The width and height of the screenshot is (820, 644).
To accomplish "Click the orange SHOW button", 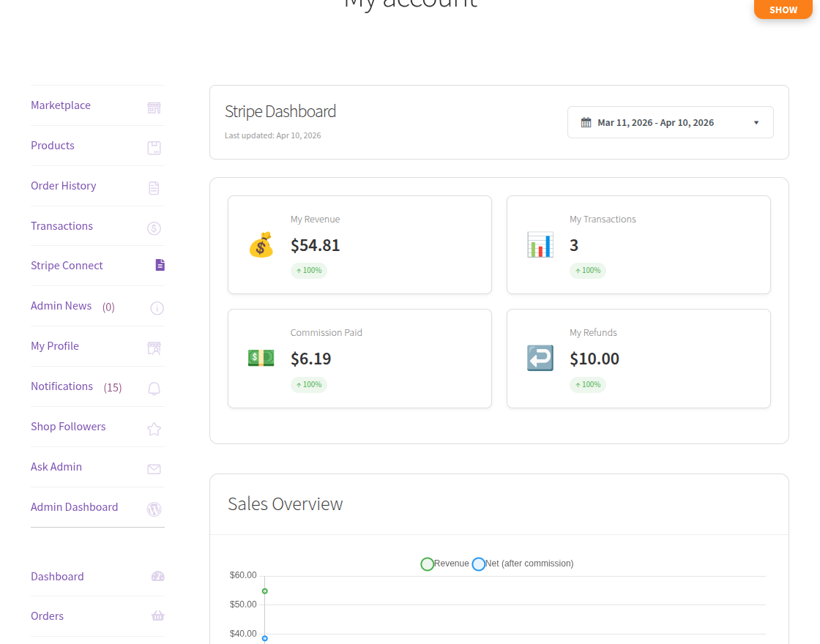I will [783, 10].
